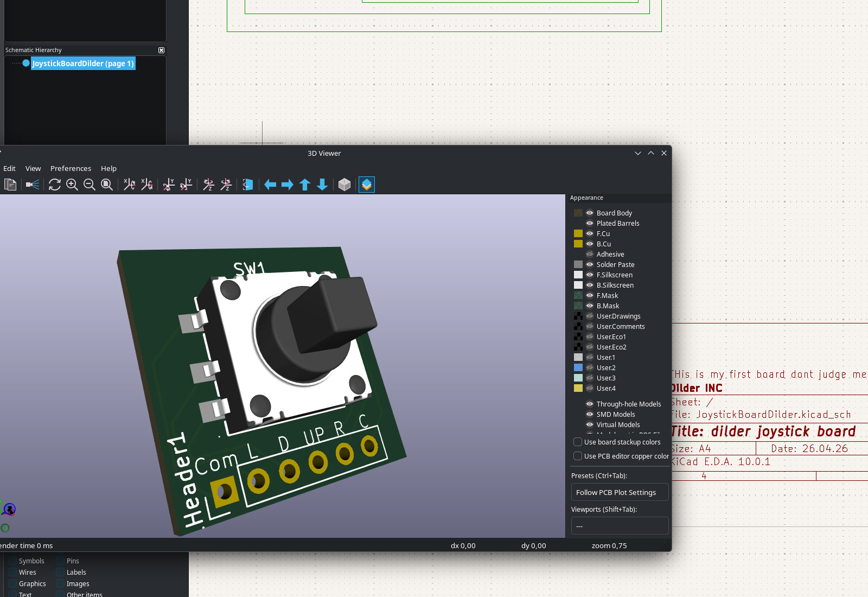Screen dimensions: 868x597
Task: Open the Viewports dropdown
Action: click(620, 526)
